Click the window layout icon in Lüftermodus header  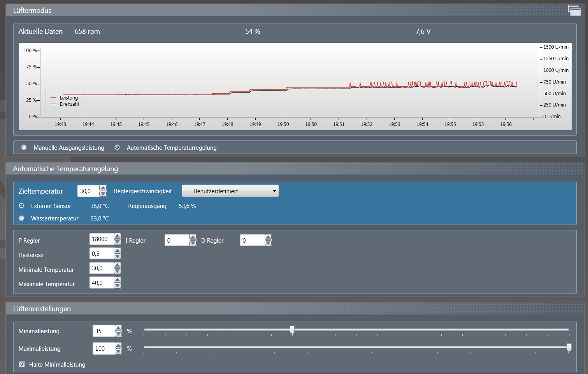574,10
